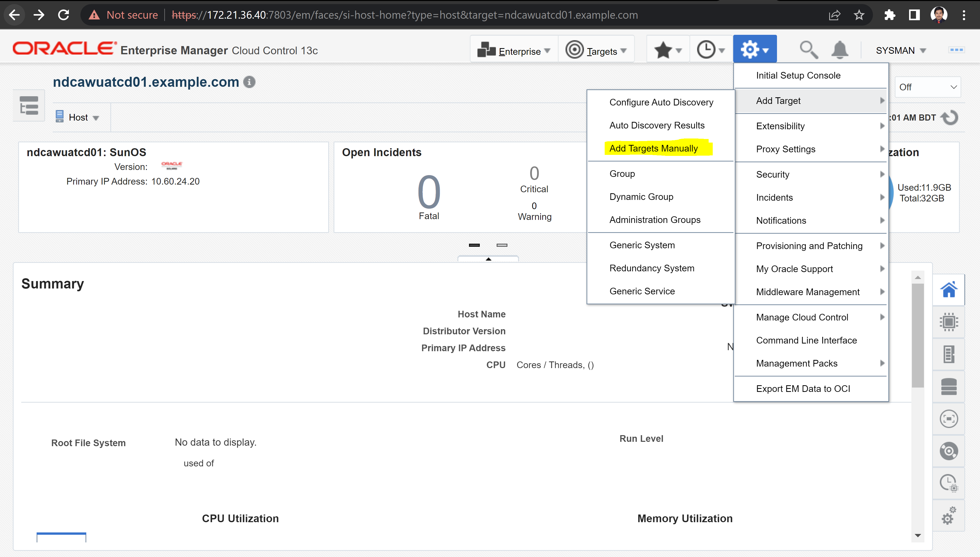Open the gears configuration icon in side rail
980x557 pixels.
949,516
